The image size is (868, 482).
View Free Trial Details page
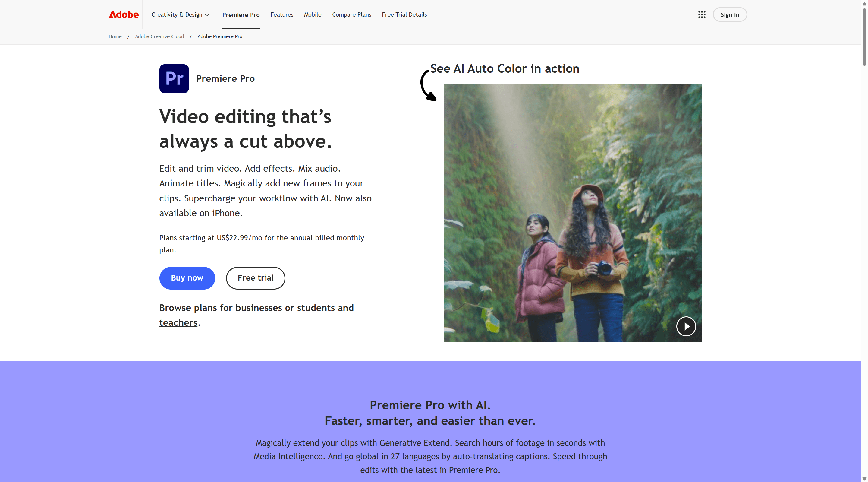point(404,14)
